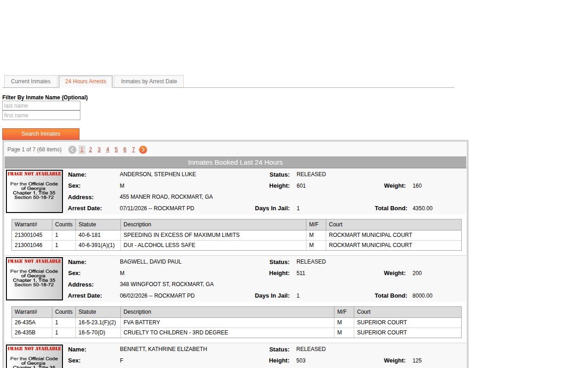This screenshot has height=368, width=588.
Task: Click Kathrine Bennett's image-not-available thumbnail
Action: pyautogui.click(x=34, y=356)
